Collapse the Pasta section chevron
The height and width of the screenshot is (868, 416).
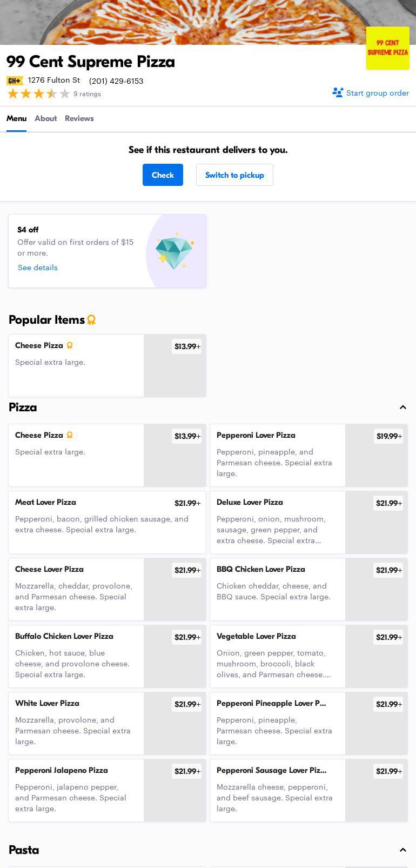[402, 850]
